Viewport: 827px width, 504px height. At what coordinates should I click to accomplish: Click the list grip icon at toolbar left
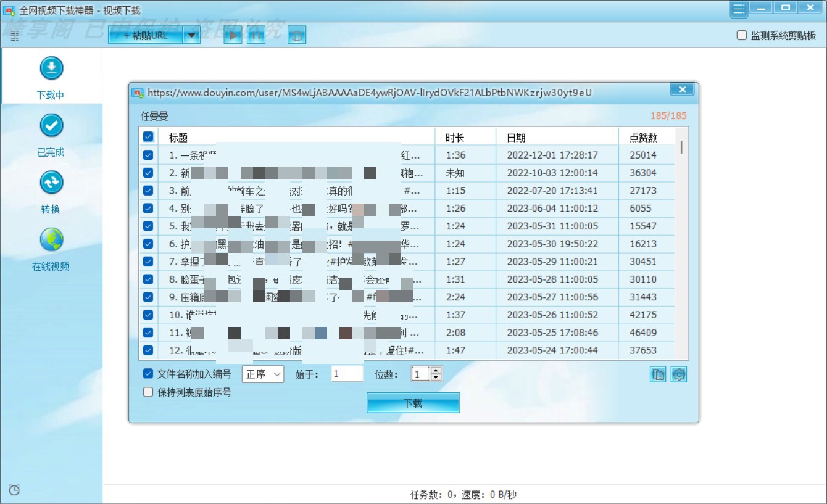pyautogui.click(x=15, y=36)
